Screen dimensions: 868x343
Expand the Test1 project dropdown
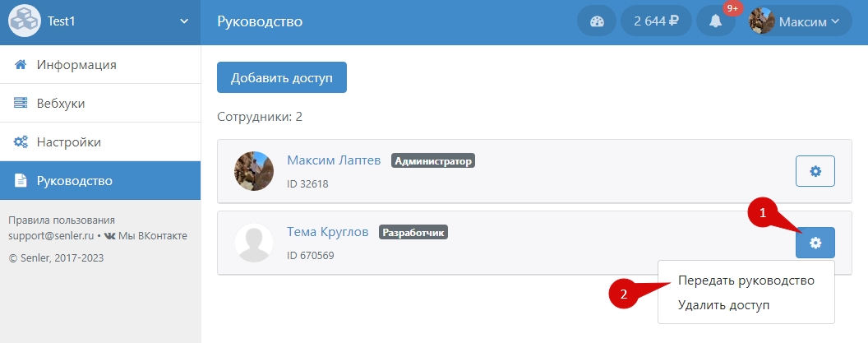pos(183,22)
